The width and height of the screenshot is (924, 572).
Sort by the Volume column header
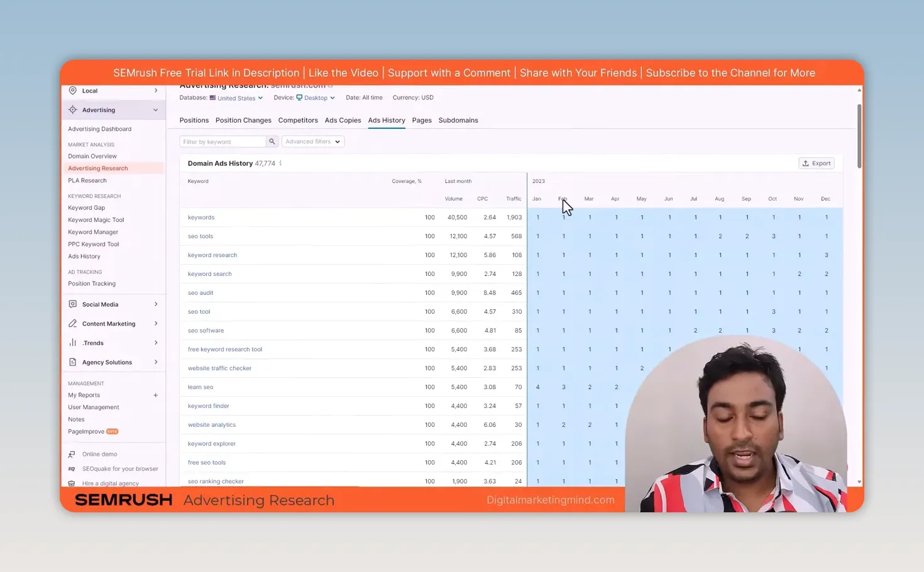click(x=453, y=199)
